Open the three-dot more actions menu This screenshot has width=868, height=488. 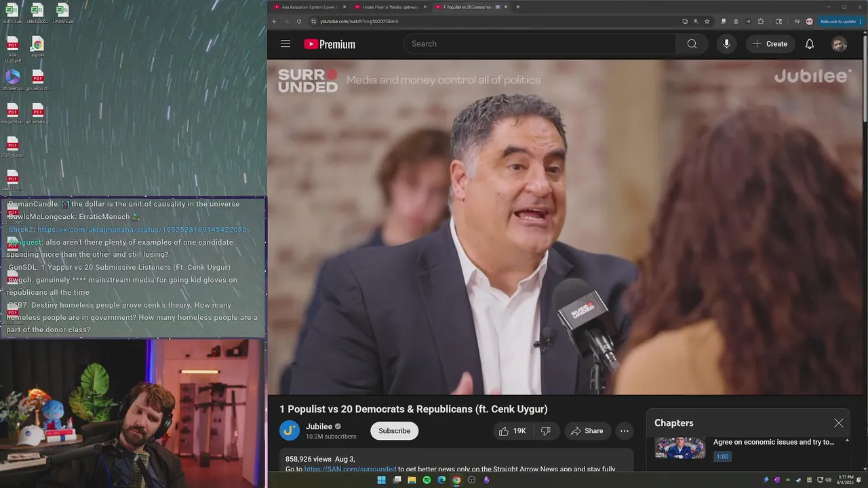pyautogui.click(x=625, y=431)
